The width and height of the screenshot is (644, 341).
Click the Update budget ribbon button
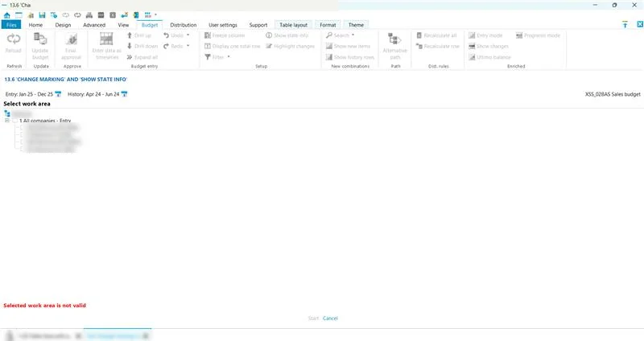(x=40, y=46)
